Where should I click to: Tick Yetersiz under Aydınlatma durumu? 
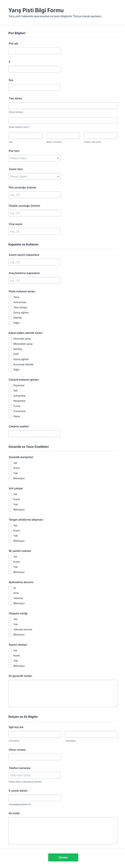[10, 598]
